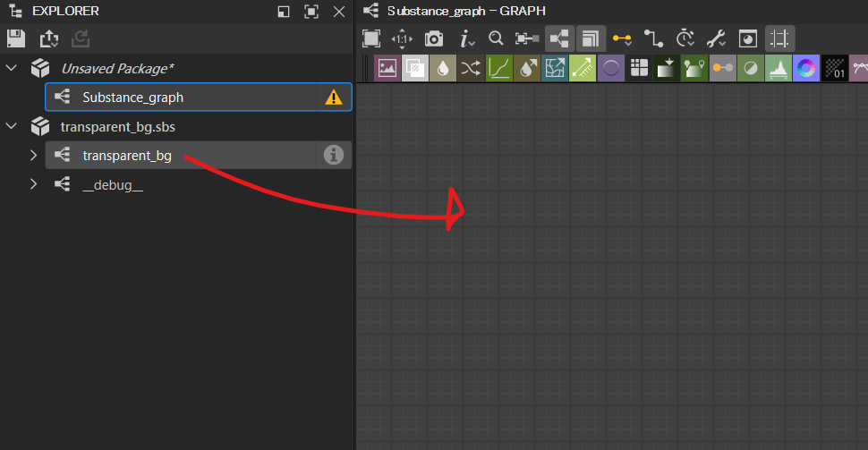Click the camera snapshot icon in graph toolbar
The image size is (868, 450).
(434, 38)
